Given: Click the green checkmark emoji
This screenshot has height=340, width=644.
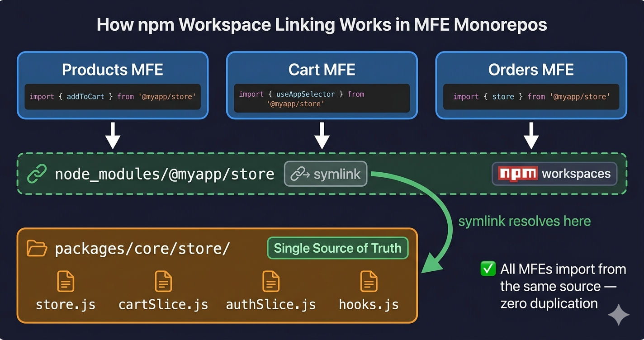Looking at the screenshot, I should coord(488,269).
